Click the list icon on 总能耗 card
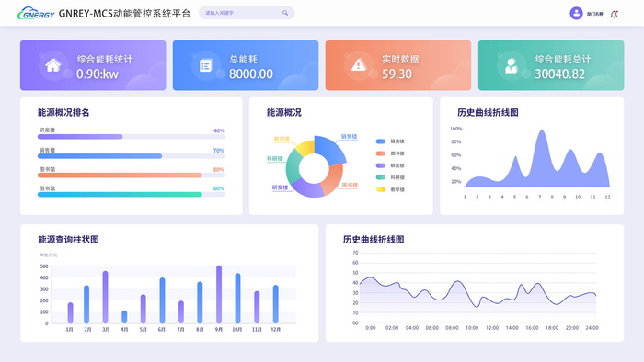 click(x=205, y=65)
